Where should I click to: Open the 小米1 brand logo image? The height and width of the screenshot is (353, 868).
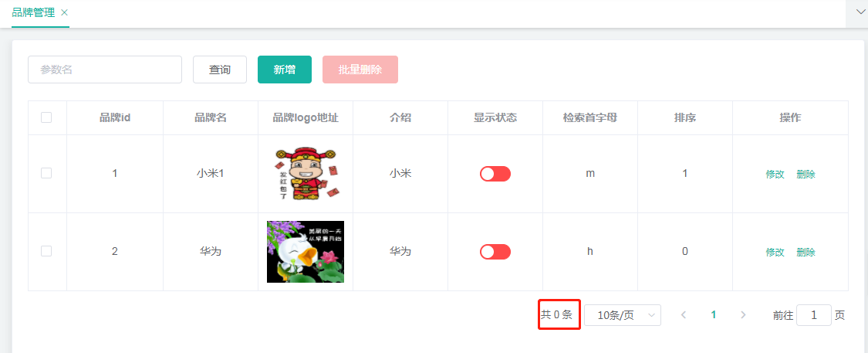306,174
